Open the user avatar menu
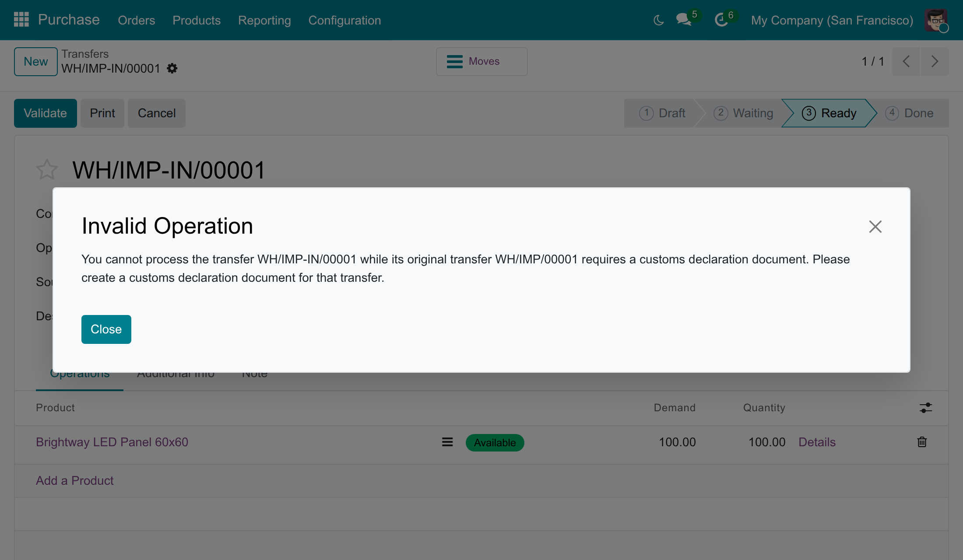963x560 pixels. (936, 20)
